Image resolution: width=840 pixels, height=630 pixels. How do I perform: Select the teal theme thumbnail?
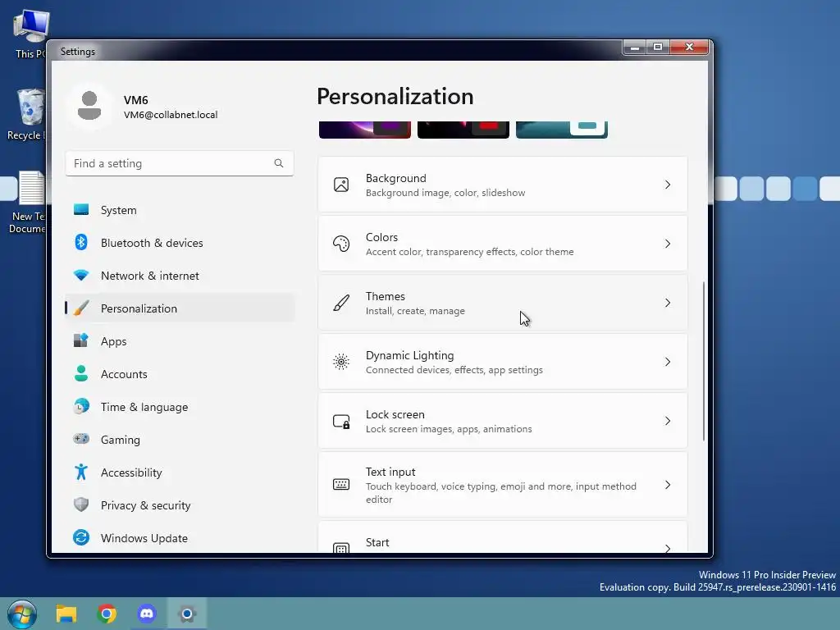pos(562,130)
